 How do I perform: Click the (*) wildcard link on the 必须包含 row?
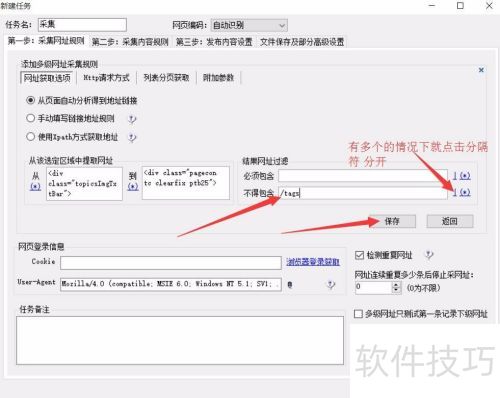(465, 175)
